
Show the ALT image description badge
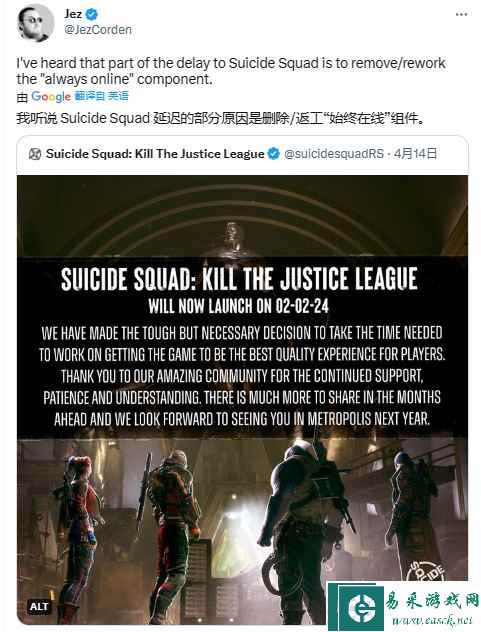pyautogui.click(x=39, y=606)
